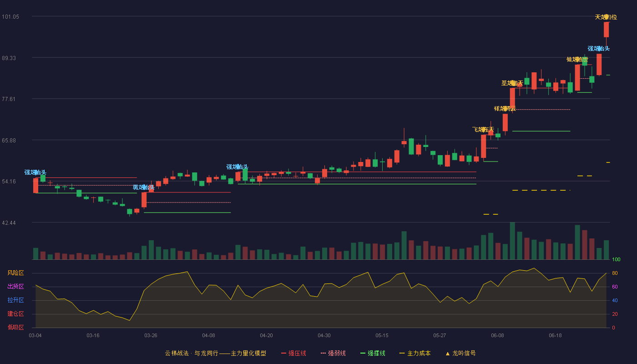Click the 05-15 date label
Viewport: 637px width, 364px height.
pos(382,335)
